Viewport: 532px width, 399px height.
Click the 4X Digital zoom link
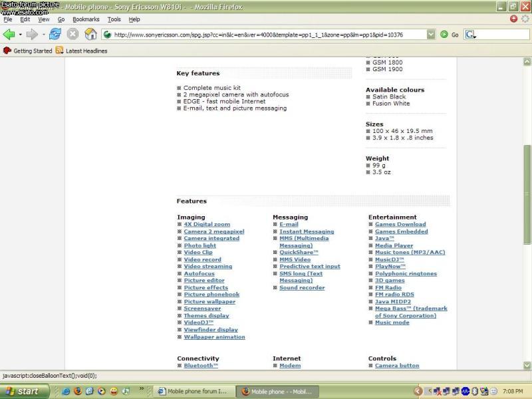coord(207,224)
